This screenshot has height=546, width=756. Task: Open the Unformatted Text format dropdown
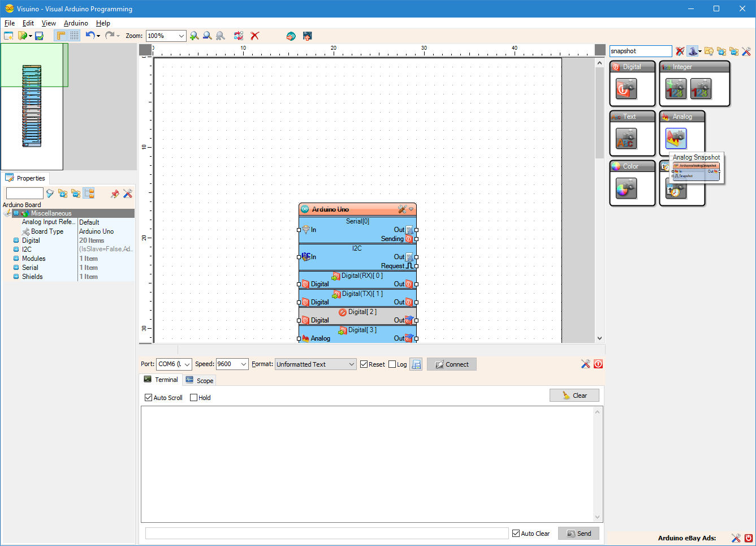316,364
